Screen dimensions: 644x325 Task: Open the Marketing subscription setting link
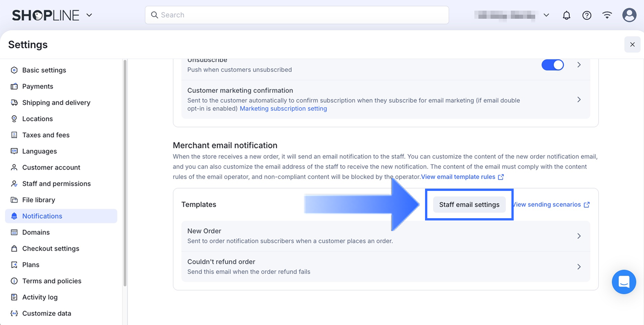283,109
